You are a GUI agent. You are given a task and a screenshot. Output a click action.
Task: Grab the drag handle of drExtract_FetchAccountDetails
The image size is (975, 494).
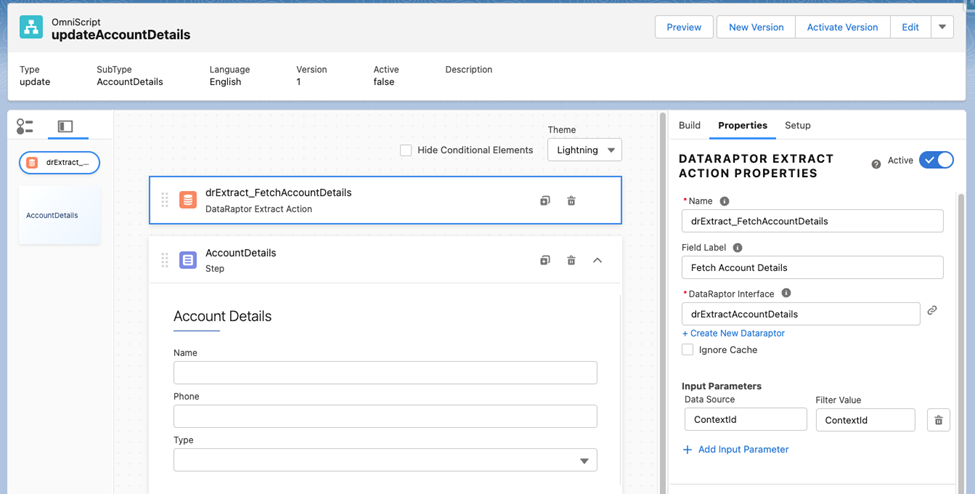pos(165,200)
